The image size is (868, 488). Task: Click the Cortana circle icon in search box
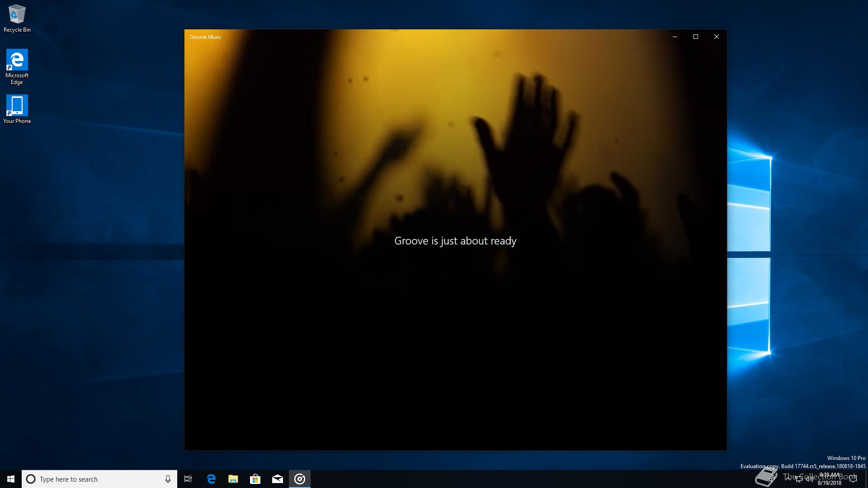click(x=31, y=479)
